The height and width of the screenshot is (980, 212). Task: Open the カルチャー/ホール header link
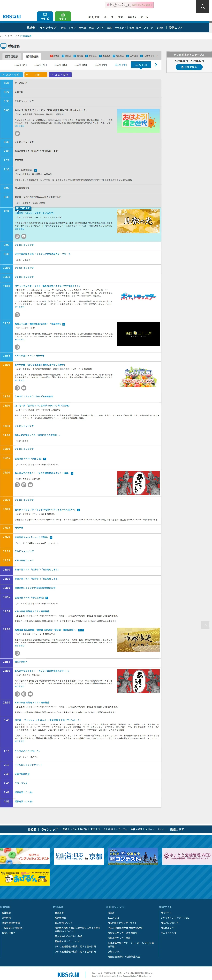pyautogui.click(x=137, y=17)
